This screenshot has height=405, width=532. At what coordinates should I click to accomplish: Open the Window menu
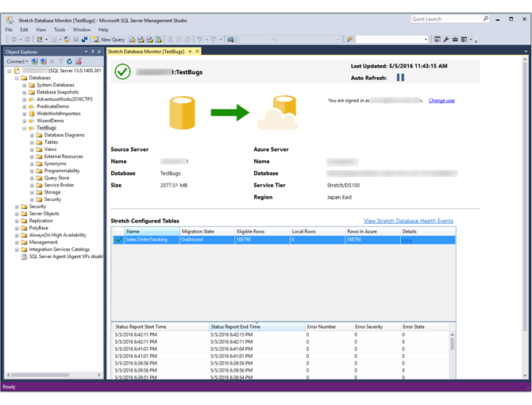(82, 30)
